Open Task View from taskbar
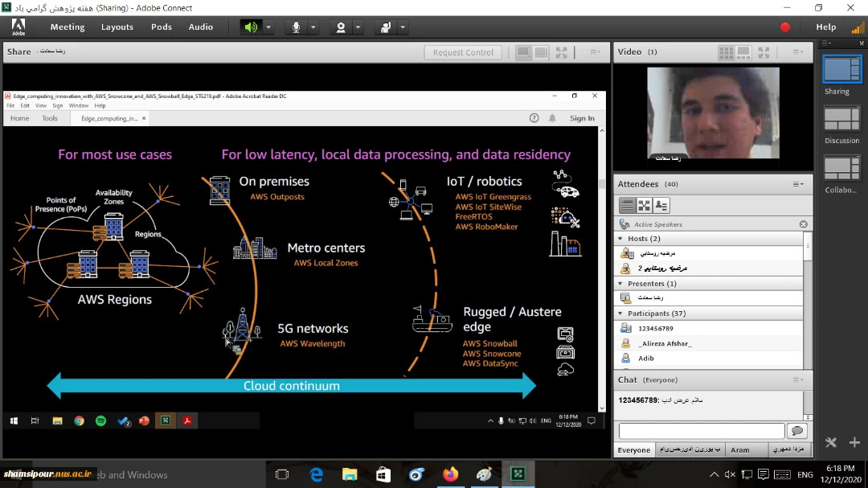 pos(282,474)
